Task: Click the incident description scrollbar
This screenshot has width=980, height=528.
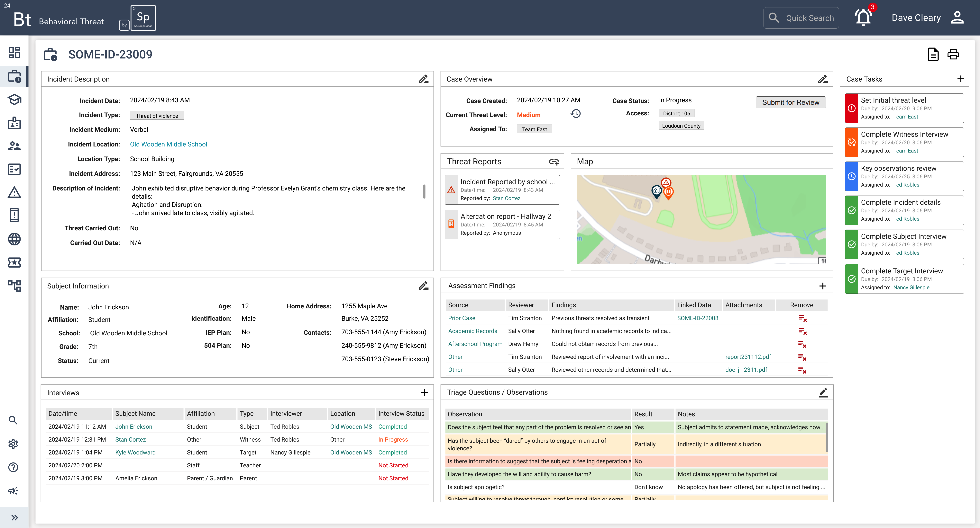Action: coord(424,192)
